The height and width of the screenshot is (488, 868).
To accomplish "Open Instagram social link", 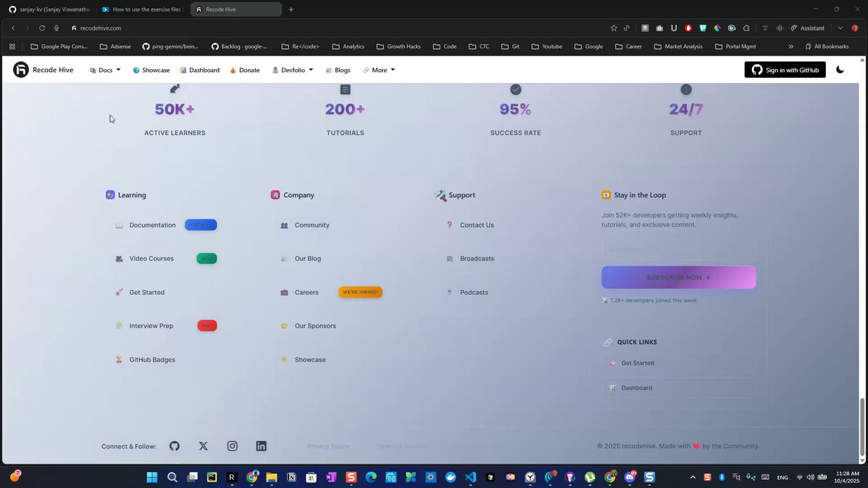I will 233,446.
